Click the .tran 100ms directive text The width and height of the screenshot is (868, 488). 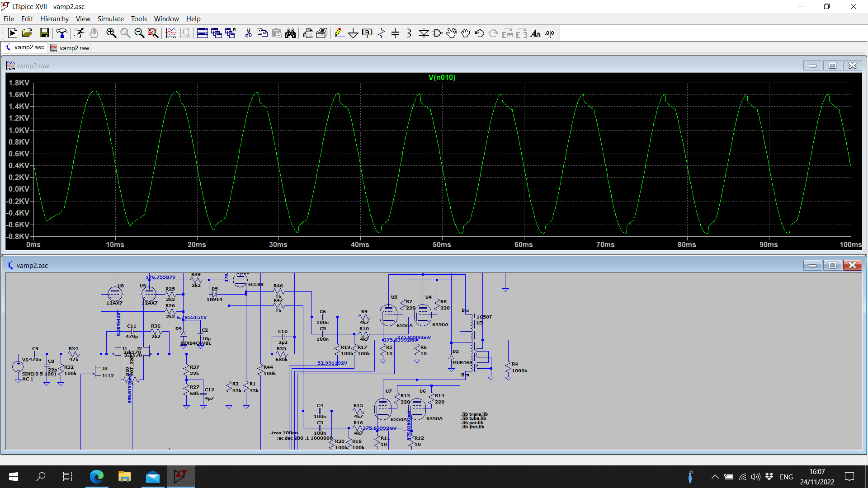pos(284,432)
